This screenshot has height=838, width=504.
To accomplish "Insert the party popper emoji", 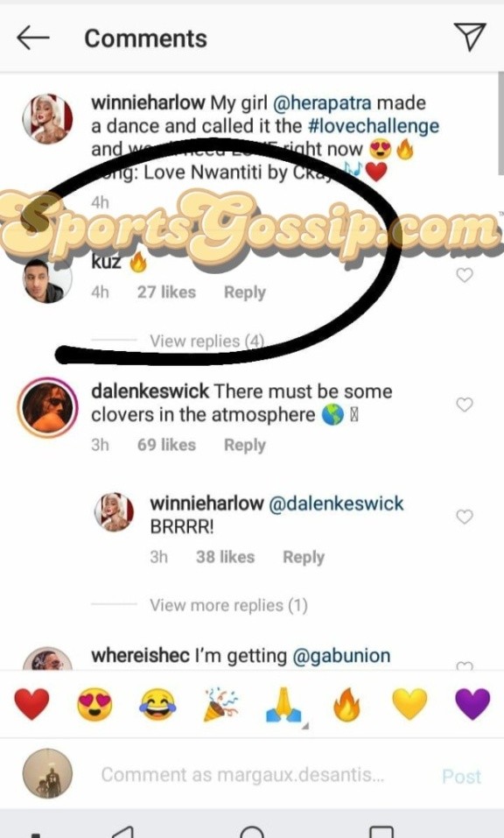I will pyautogui.click(x=220, y=704).
